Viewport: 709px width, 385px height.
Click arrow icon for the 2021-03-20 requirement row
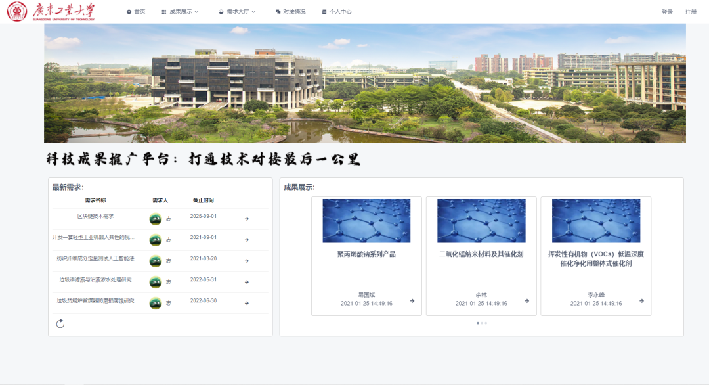[247, 261]
